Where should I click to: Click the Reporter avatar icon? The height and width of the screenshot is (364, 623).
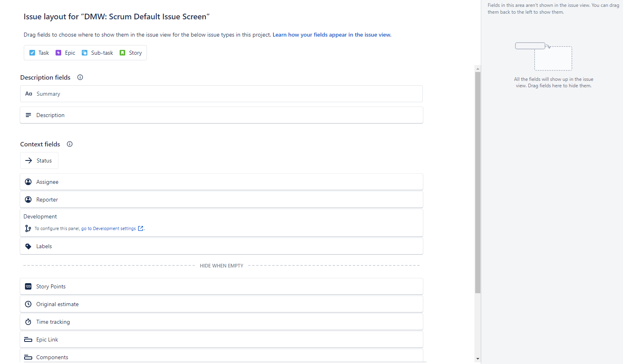tap(28, 199)
